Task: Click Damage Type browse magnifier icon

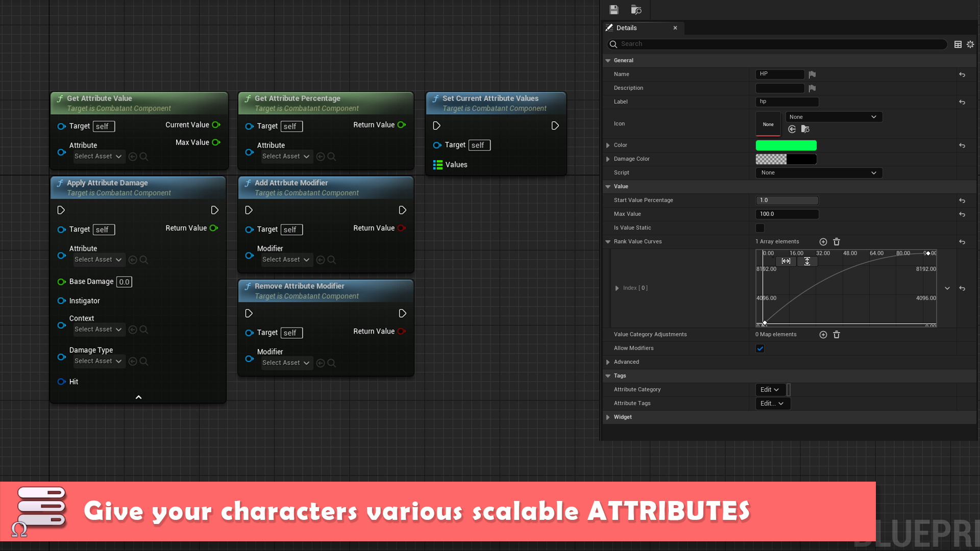Action: [x=144, y=361]
